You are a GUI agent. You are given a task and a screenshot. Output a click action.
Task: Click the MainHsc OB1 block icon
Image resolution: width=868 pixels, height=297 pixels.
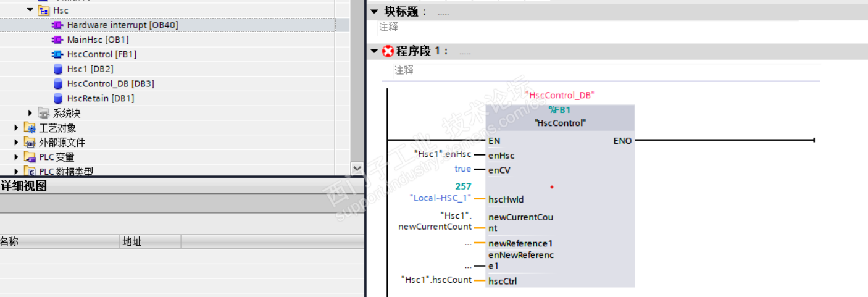click(57, 40)
